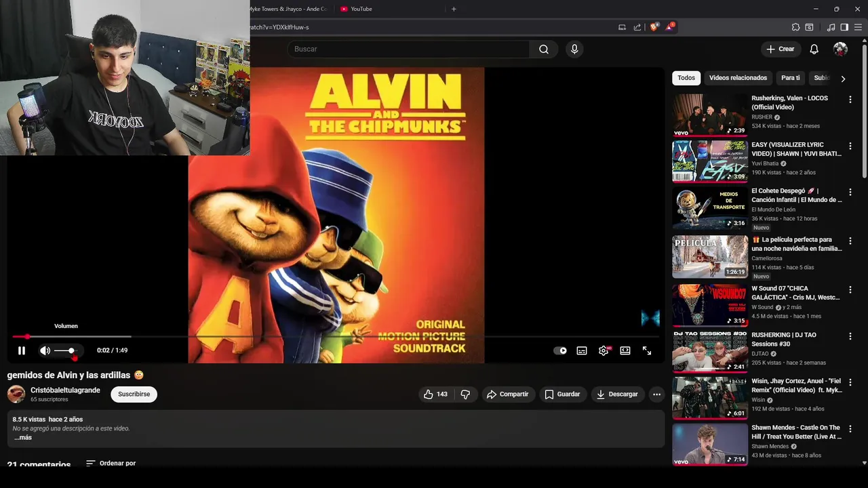
Task: Open the Wisin Fiel Remix video title
Action: [x=796, y=386]
